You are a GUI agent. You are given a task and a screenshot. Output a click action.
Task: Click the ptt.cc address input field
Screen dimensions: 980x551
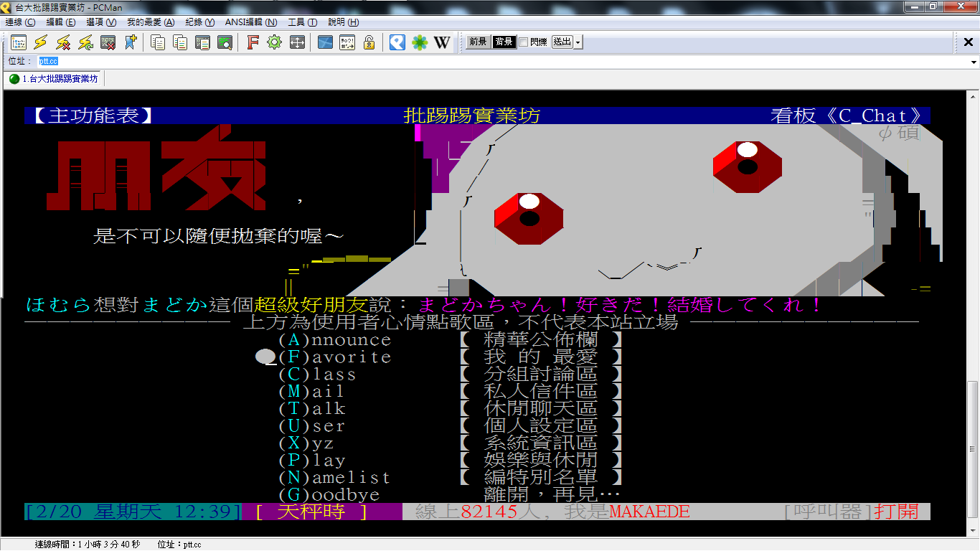pos(502,62)
